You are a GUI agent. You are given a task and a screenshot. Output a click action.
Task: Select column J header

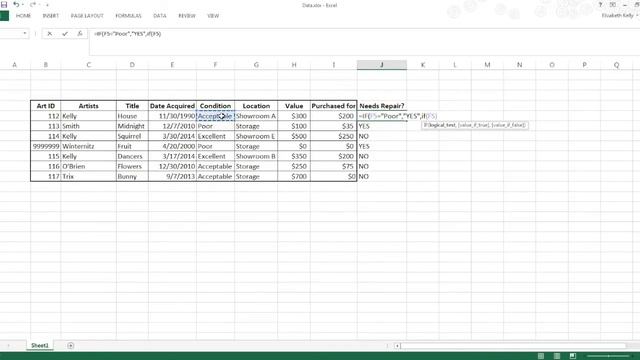point(382,65)
